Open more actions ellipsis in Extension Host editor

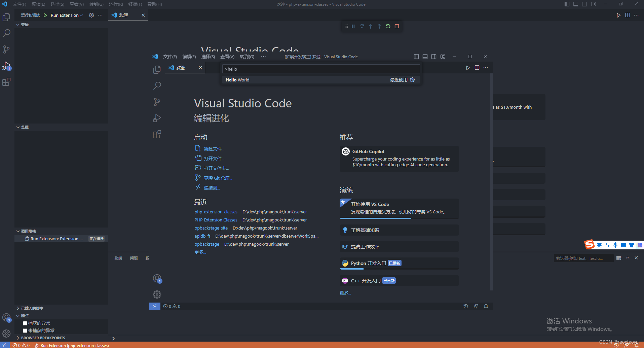486,68
